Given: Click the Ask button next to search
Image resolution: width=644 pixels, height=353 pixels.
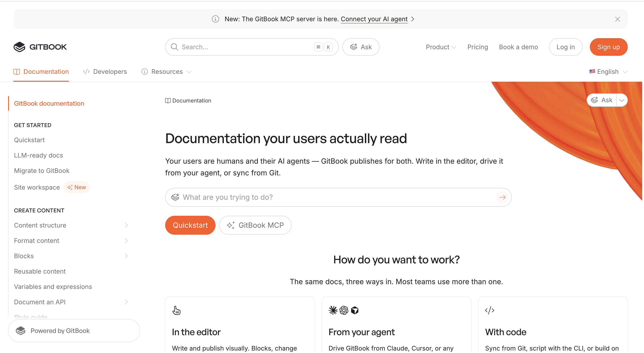Looking at the screenshot, I should (361, 47).
